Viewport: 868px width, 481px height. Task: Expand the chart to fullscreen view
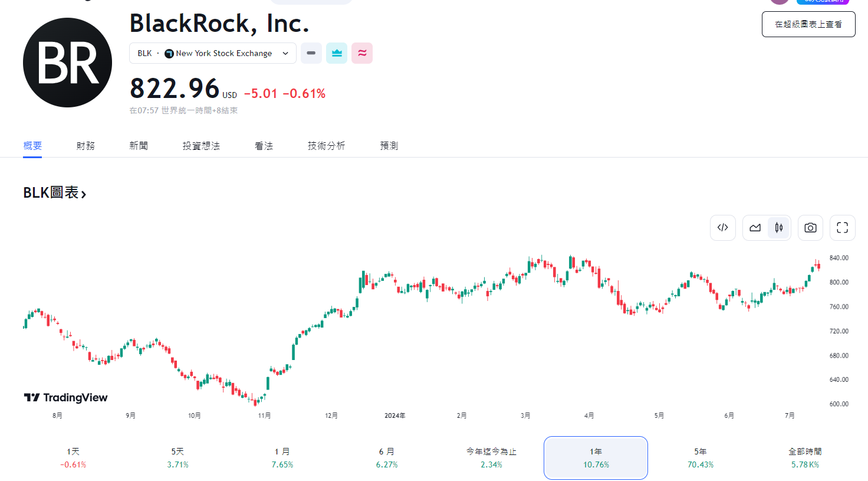(842, 228)
